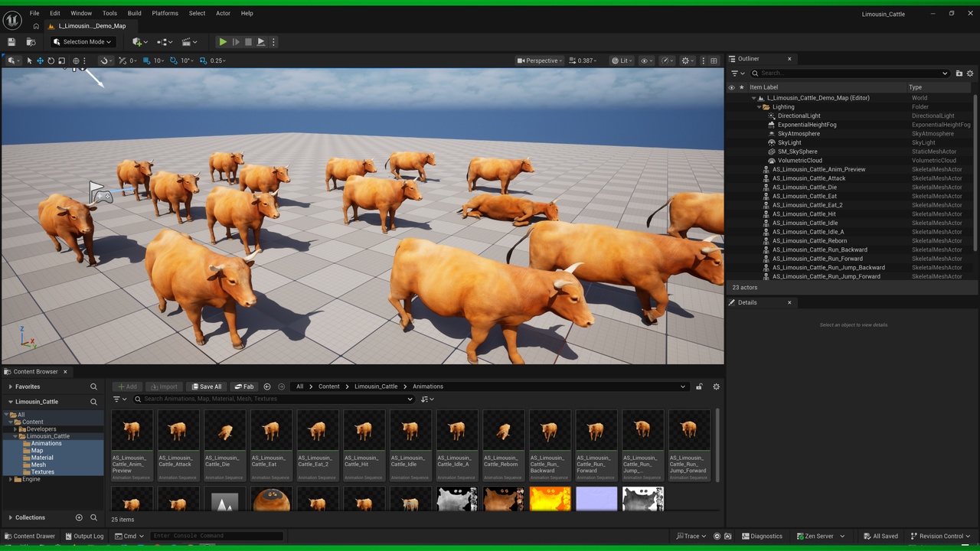Screen dimensions: 980x551
Task: Open the Build menu
Action: pyautogui.click(x=134, y=13)
